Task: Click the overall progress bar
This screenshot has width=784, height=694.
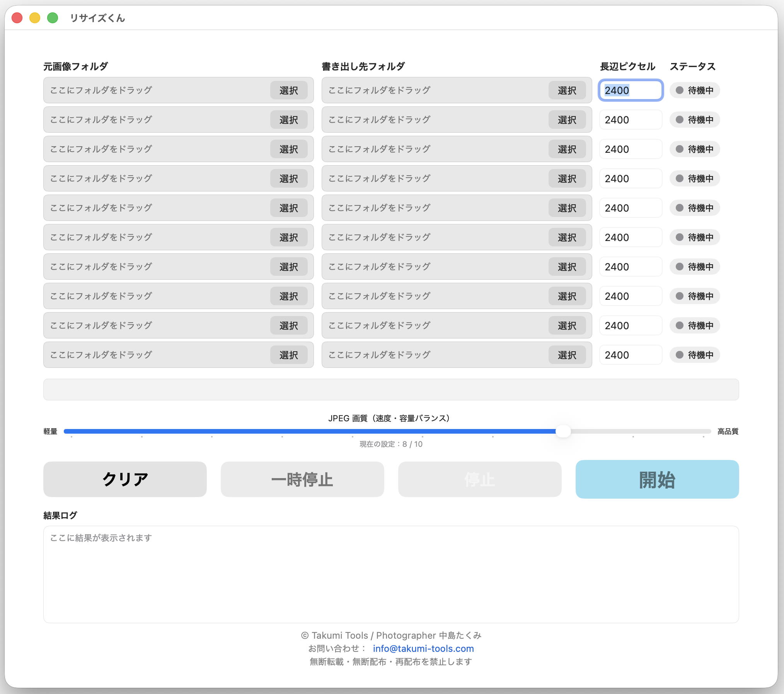Action: pos(391,390)
